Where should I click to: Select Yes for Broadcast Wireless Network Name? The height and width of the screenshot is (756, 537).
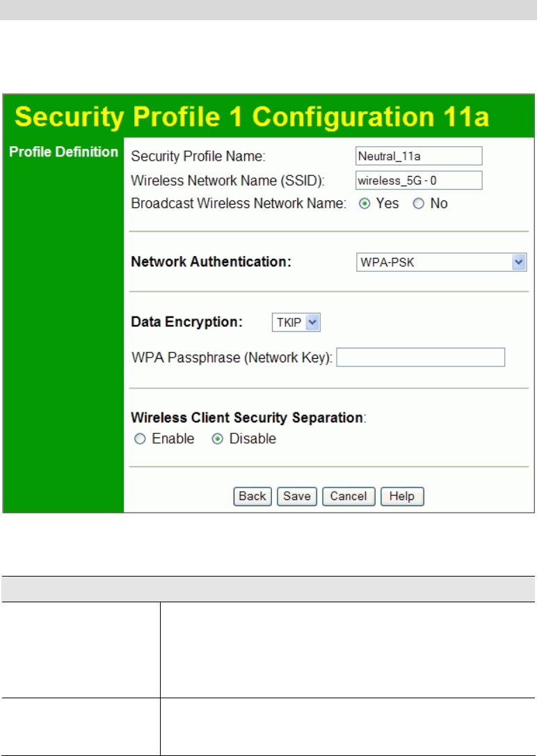point(363,204)
